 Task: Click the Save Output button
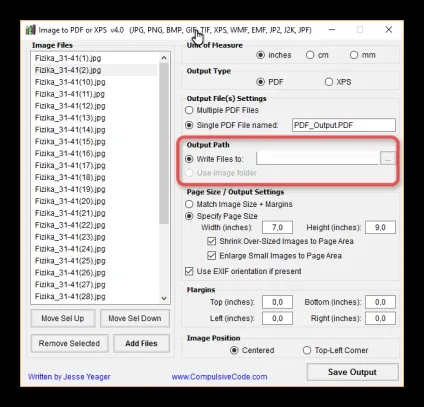(352, 372)
